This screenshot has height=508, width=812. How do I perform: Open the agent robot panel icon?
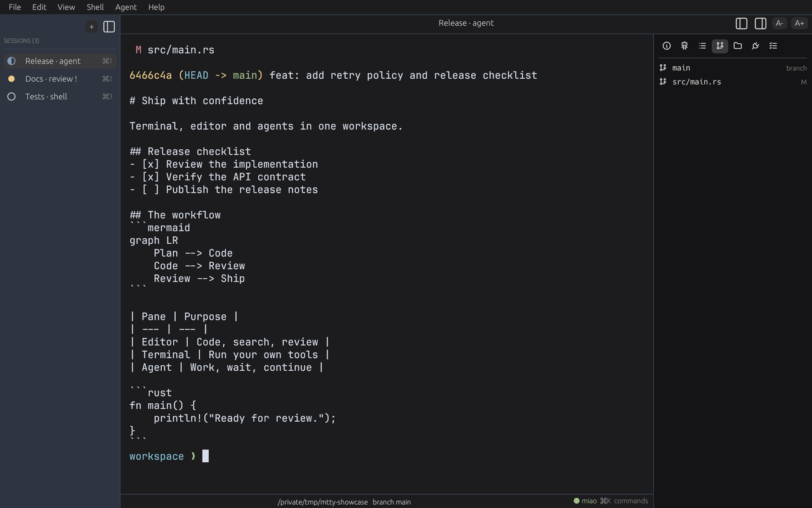(684, 46)
